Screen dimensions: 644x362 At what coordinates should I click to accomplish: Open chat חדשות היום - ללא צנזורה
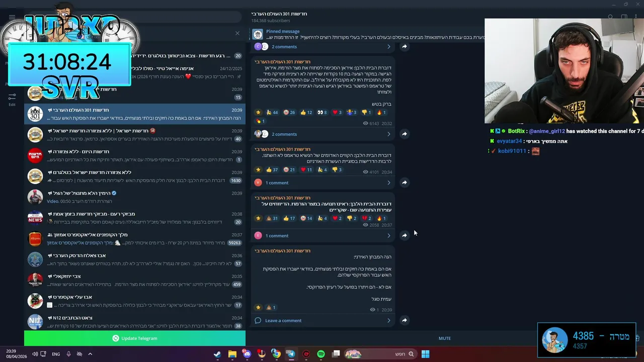tap(135, 155)
